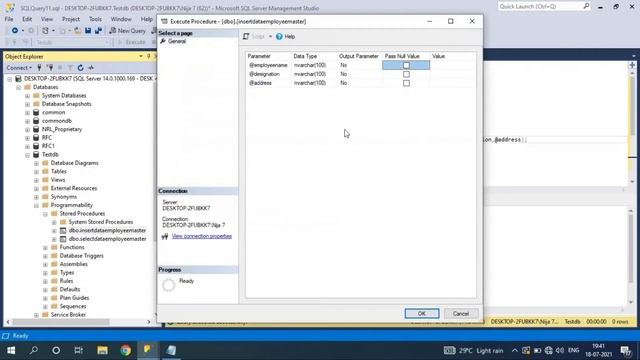The height and width of the screenshot is (360, 640).
Task: Click the taskbar Search magnifier icon
Action: point(34,350)
